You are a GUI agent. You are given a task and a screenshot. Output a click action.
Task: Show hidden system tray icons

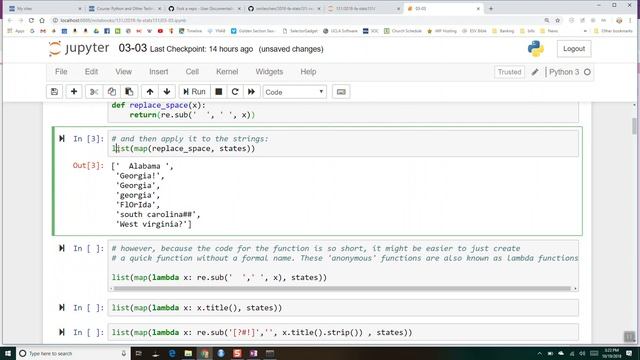pos(540,353)
